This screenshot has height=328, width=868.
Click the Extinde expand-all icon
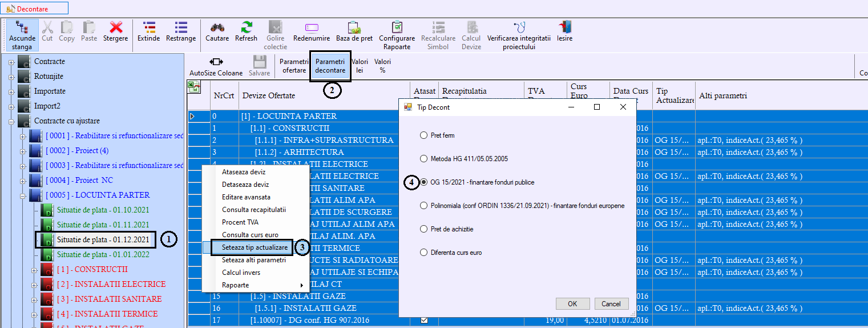click(x=149, y=31)
